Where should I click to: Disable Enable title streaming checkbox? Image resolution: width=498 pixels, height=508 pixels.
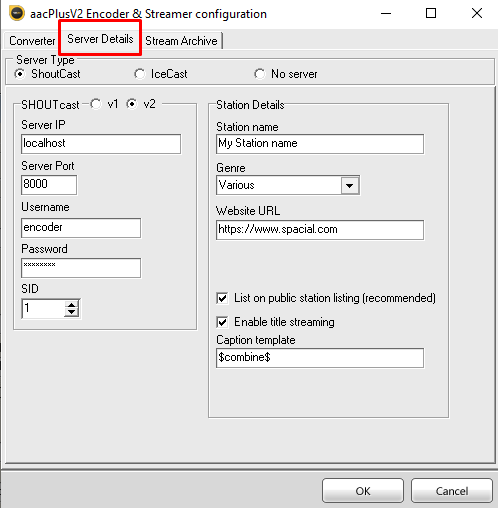(222, 322)
